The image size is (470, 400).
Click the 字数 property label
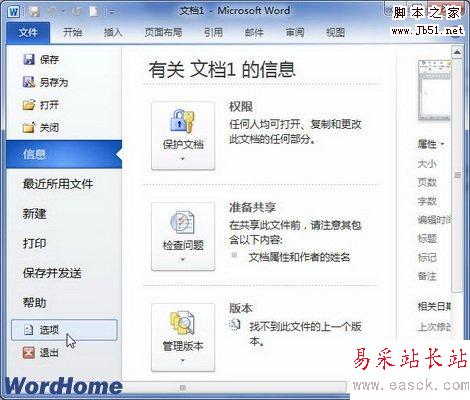click(x=427, y=201)
